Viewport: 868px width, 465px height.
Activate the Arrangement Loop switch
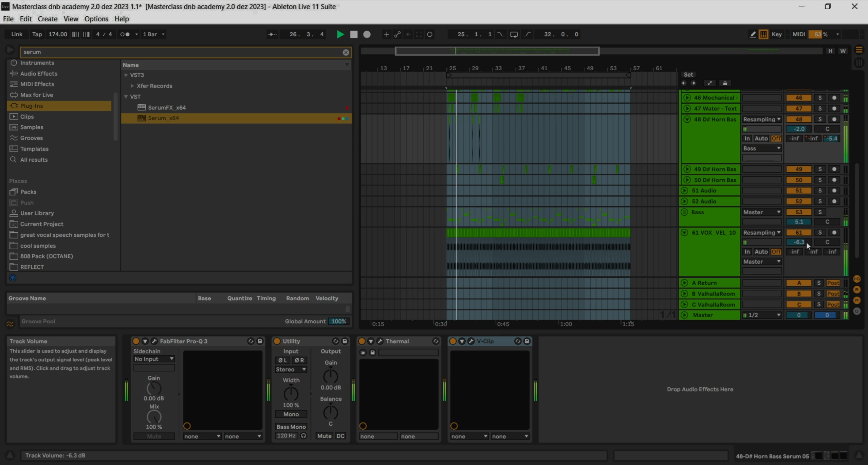click(x=514, y=34)
